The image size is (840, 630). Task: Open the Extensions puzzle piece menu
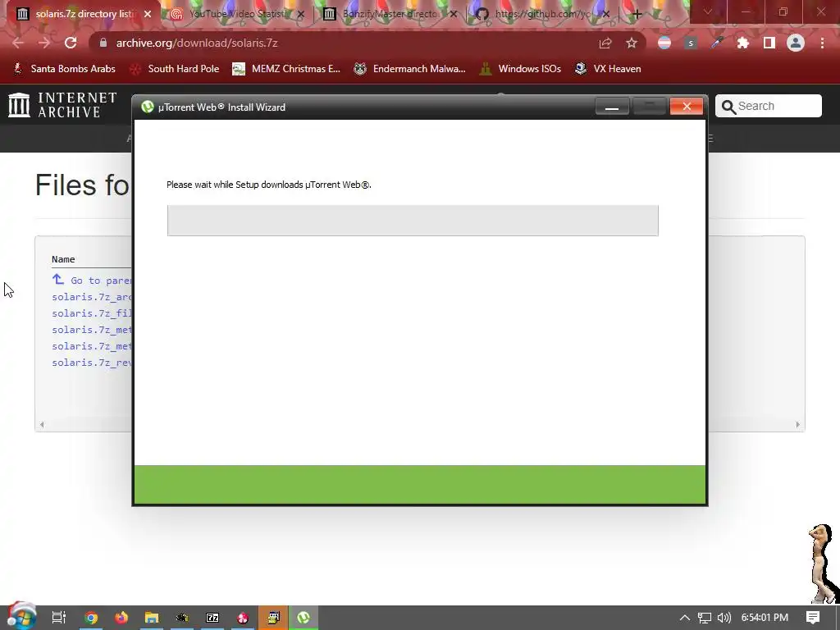click(x=743, y=43)
